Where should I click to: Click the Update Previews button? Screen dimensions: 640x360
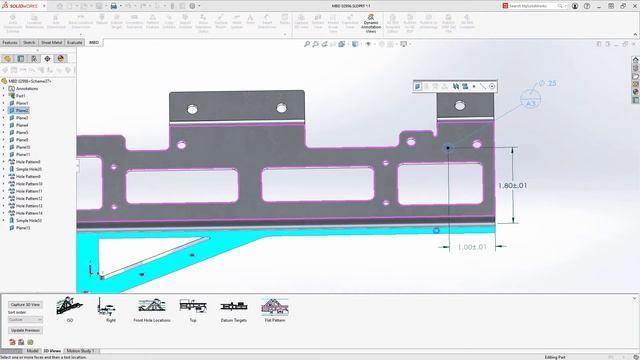click(x=25, y=330)
